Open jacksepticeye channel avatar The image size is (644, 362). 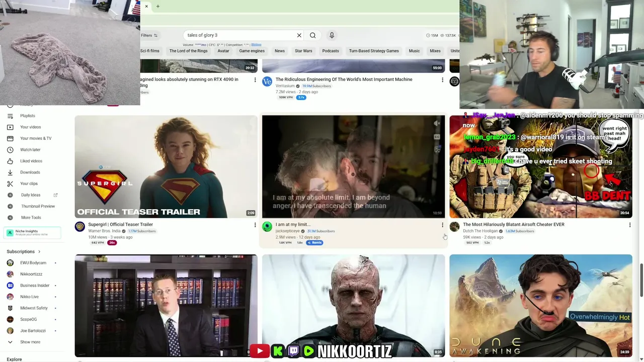267,227
